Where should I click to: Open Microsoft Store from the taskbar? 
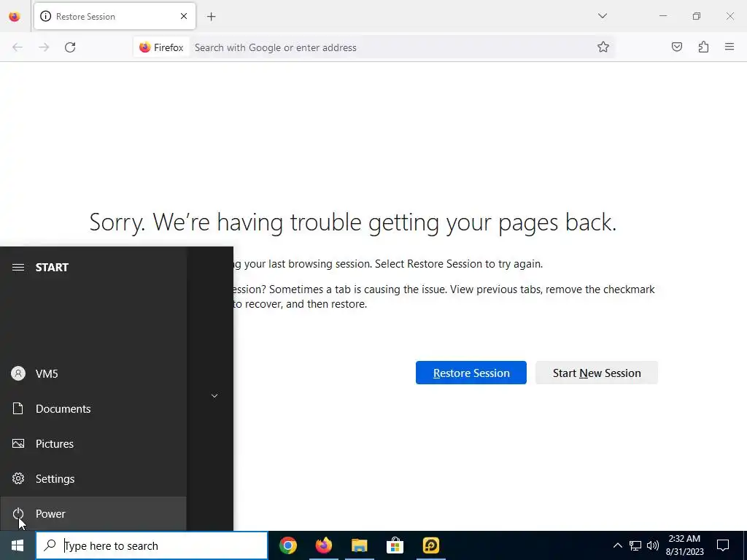tap(395, 545)
